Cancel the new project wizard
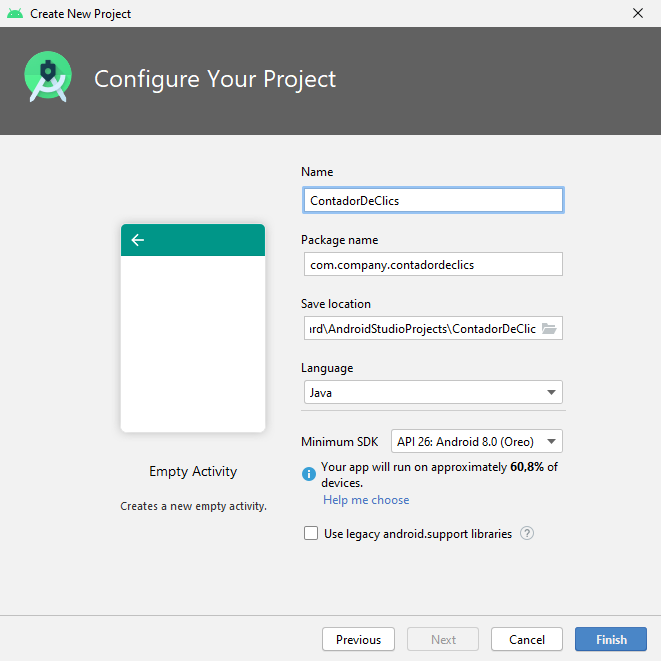The image size is (661, 661). 527,640
